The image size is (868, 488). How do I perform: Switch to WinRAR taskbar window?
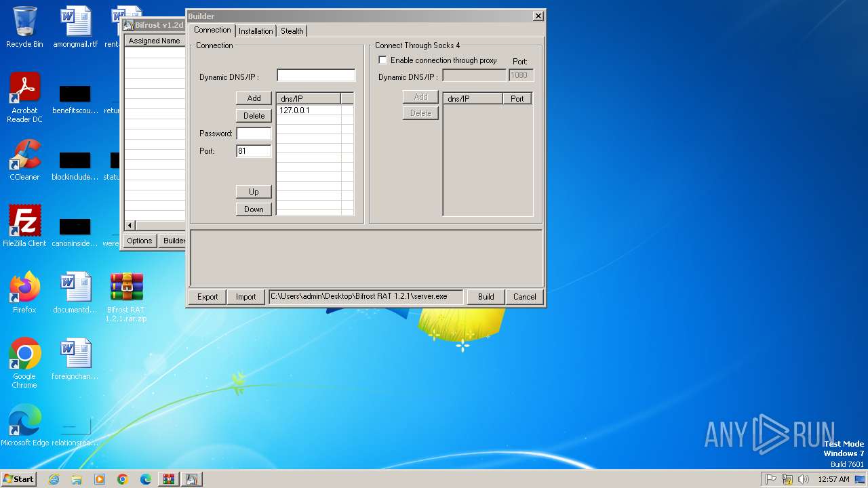(169, 479)
